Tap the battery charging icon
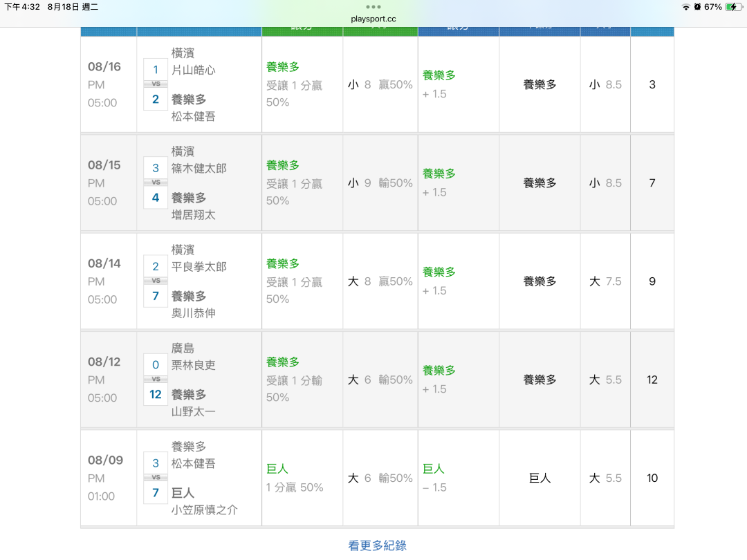The width and height of the screenshot is (747, 560). pyautogui.click(x=732, y=7)
